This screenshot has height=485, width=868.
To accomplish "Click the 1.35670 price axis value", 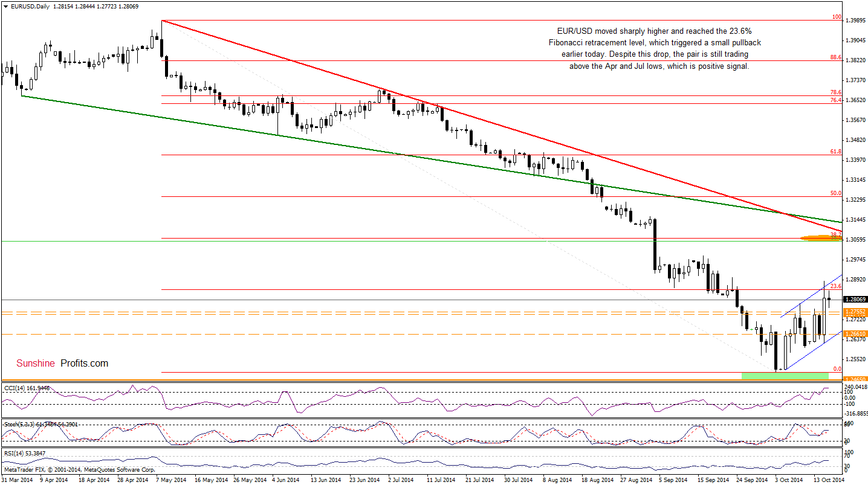I will [x=857, y=120].
